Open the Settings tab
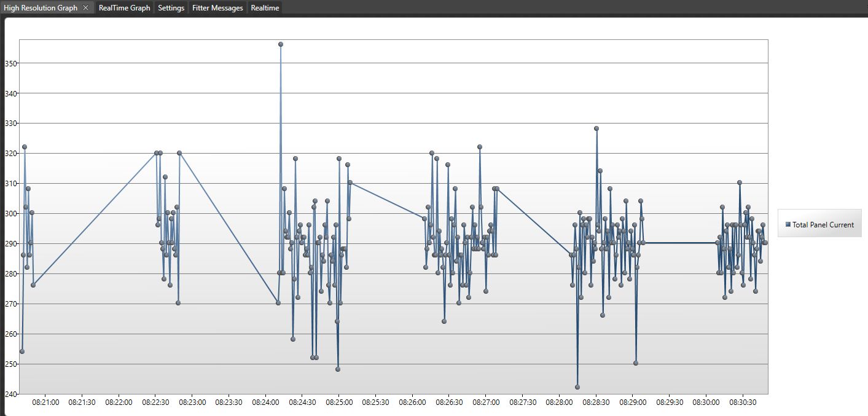868x416 pixels. pyautogui.click(x=171, y=8)
